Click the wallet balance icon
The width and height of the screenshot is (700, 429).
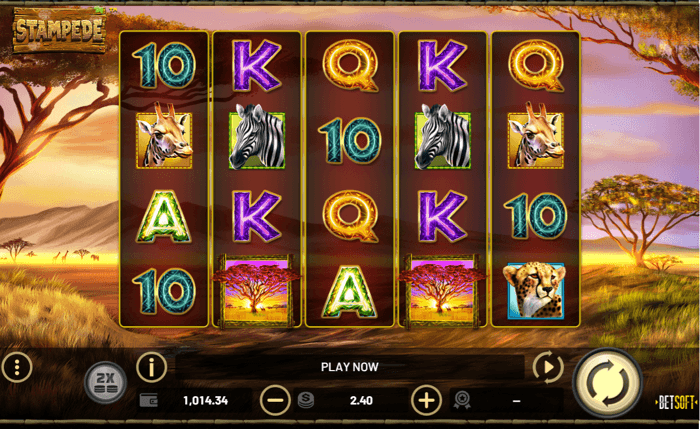pyautogui.click(x=149, y=400)
